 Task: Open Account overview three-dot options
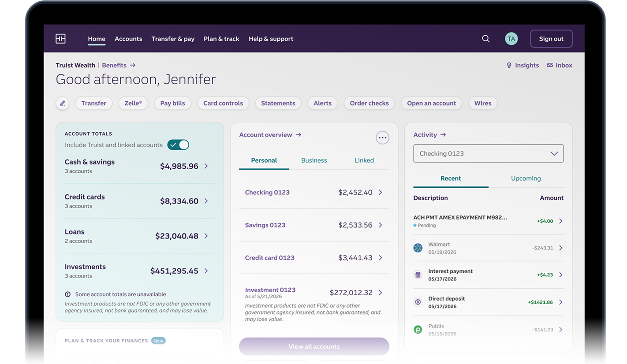pyautogui.click(x=383, y=137)
